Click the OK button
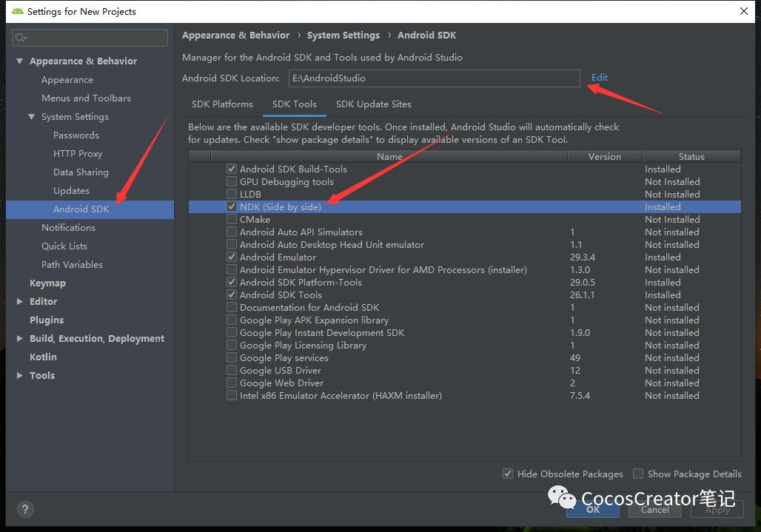Image resolution: width=761 pixels, height=532 pixels. coord(593,510)
